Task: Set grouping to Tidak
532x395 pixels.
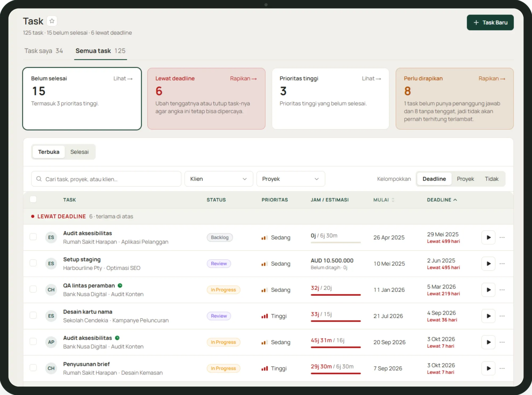Action: pyautogui.click(x=491, y=179)
